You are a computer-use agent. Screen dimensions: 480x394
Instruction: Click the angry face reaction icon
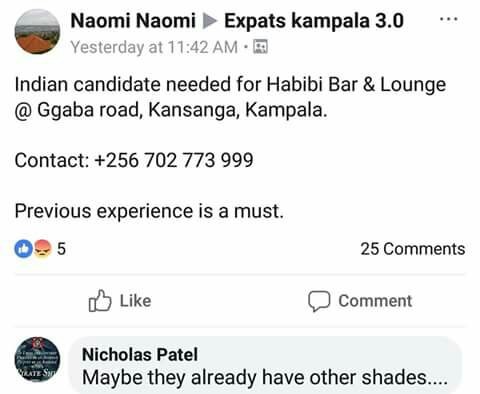pos(42,249)
